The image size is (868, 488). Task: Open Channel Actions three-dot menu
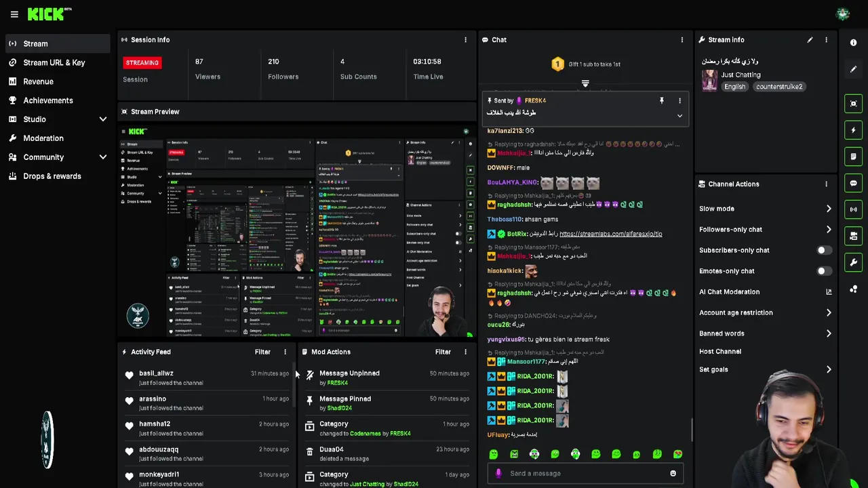click(826, 184)
